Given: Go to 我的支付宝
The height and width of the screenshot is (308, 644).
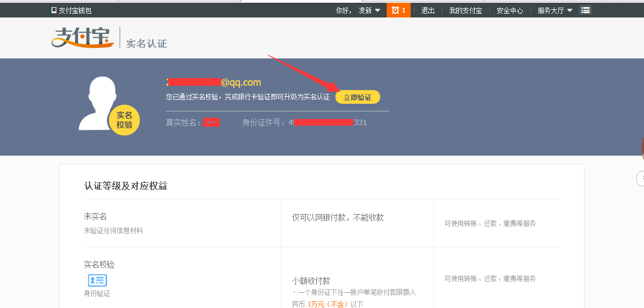Looking at the screenshot, I should tap(465, 11).
